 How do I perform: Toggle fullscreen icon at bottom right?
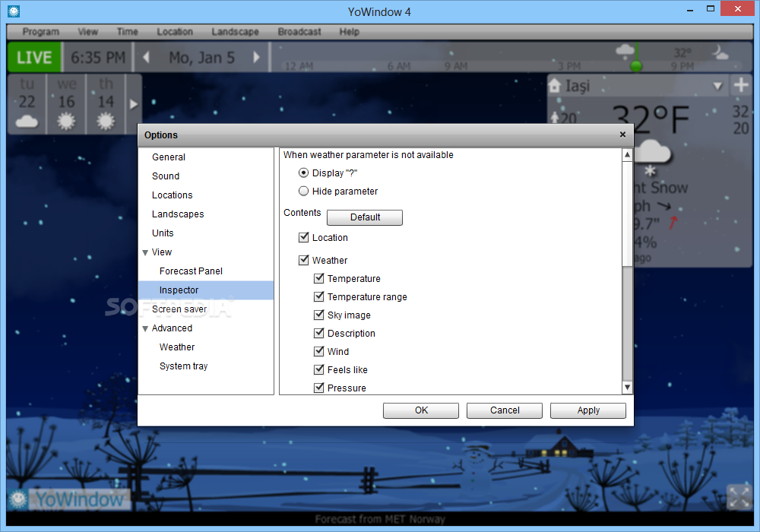[x=739, y=497]
